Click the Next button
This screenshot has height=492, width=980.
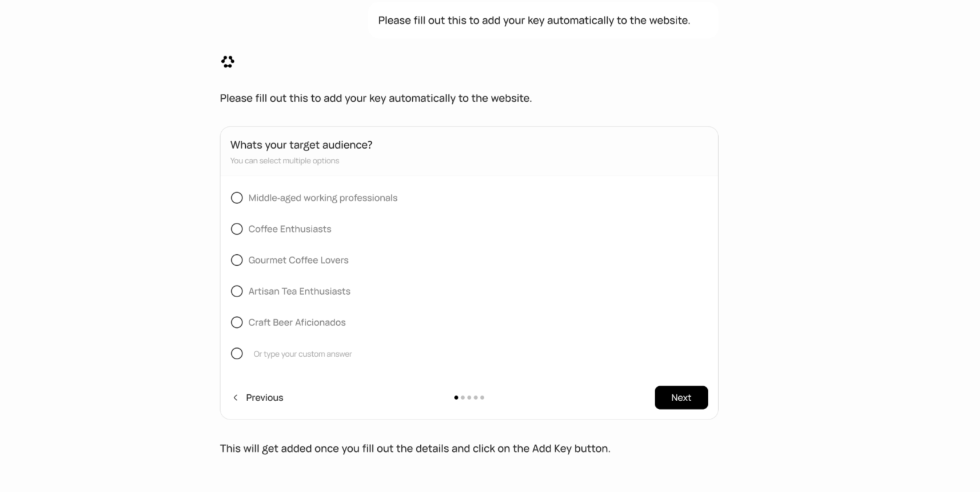click(681, 397)
